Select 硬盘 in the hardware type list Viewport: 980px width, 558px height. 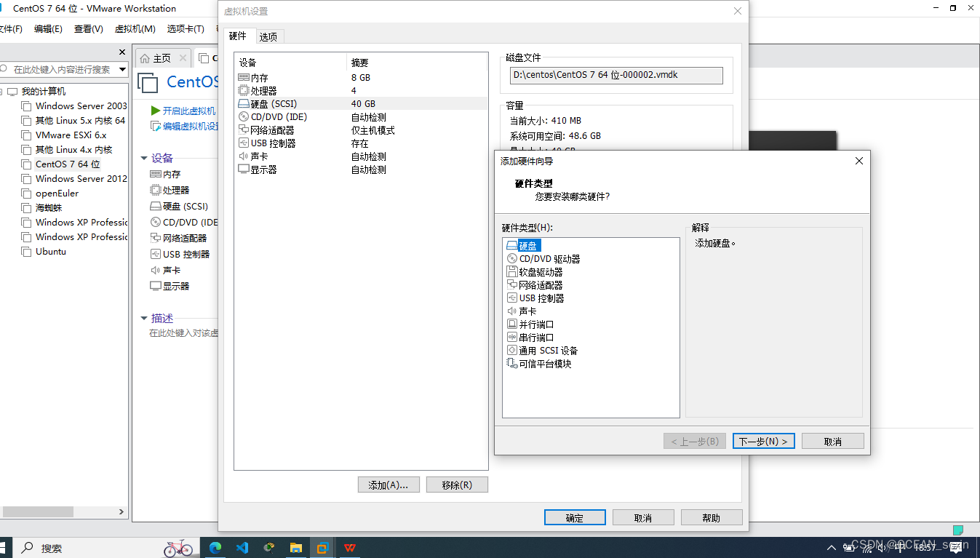tap(523, 246)
